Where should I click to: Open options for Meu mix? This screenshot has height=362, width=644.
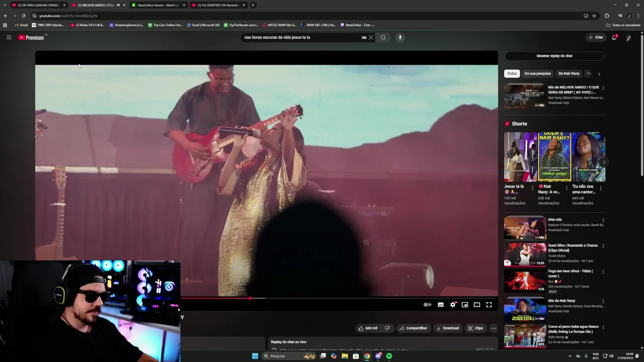pyautogui.click(x=603, y=220)
